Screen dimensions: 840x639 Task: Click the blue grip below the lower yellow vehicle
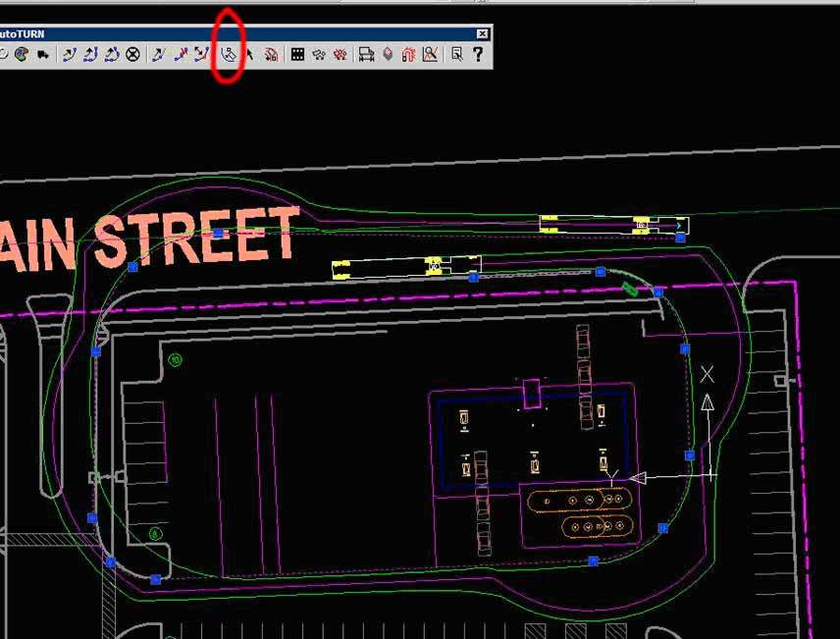474,278
